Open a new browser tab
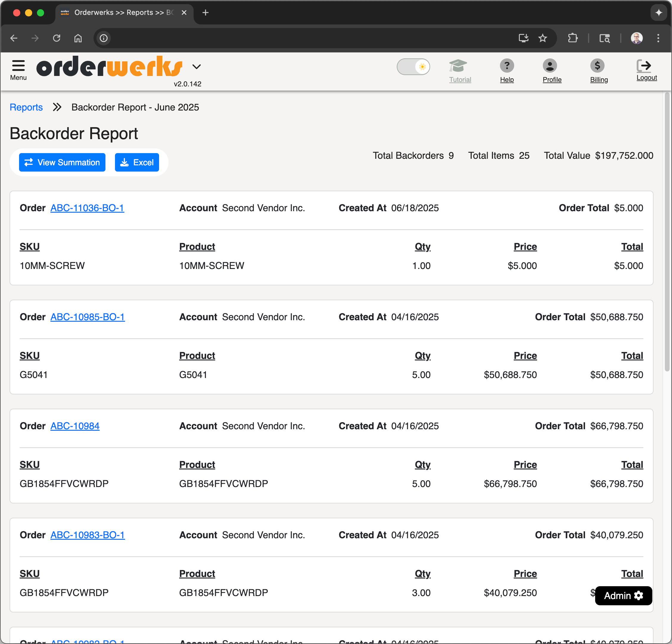The height and width of the screenshot is (644, 672). pos(205,13)
